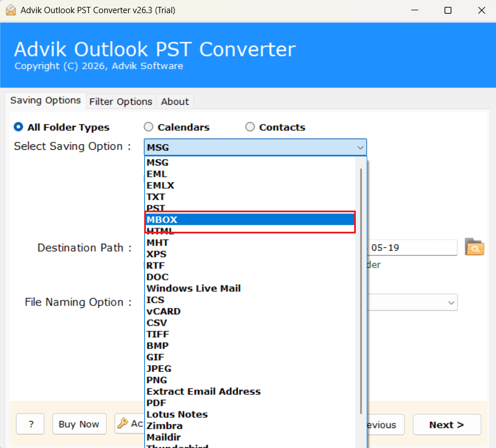
Task: Click the Buy Now button
Action: (x=79, y=424)
